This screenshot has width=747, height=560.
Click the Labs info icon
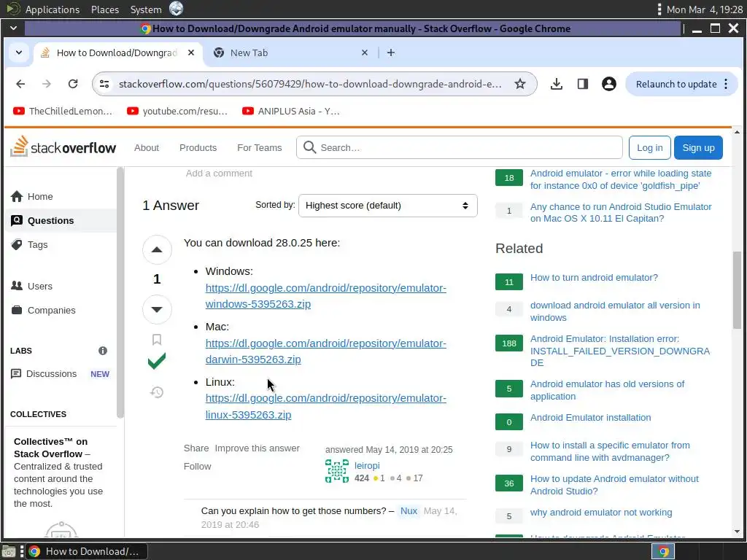coord(102,351)
